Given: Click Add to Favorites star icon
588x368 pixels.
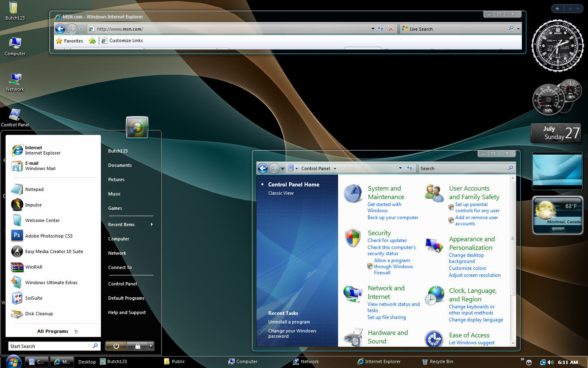Looking at the screenshot, I should [92, 40].
